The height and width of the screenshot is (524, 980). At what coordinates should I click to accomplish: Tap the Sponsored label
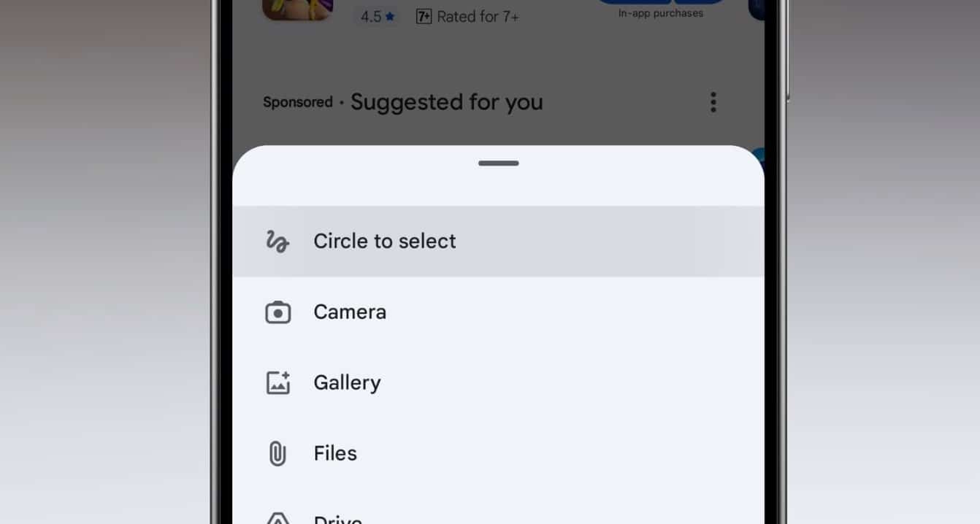(297, 102)
